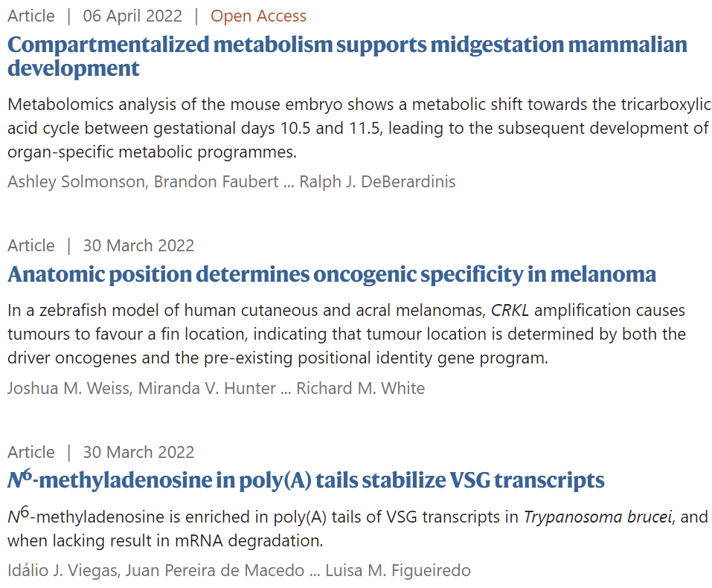Click the 30 March 2022 date above melanoma
This screenshot has width=712, height=588.
138,245
